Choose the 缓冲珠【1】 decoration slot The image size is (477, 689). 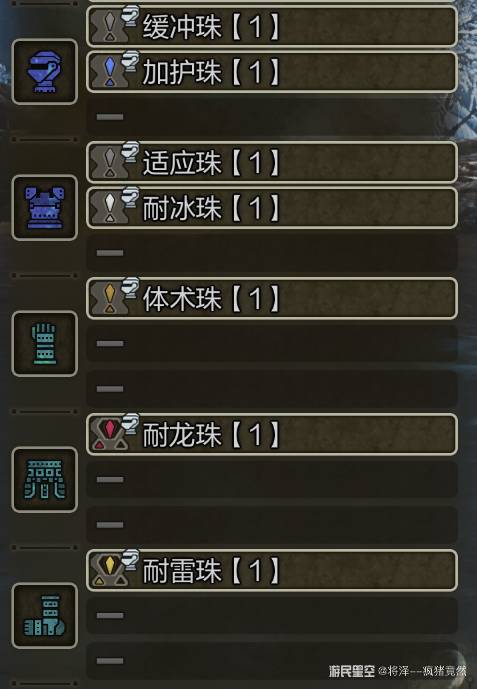click(x=272, y=26)
